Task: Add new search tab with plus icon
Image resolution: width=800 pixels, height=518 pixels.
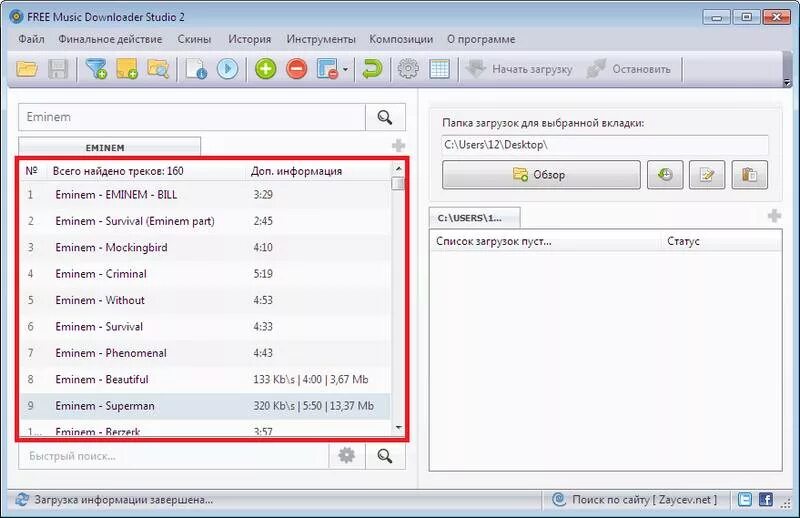Action: tap(398, 145)
